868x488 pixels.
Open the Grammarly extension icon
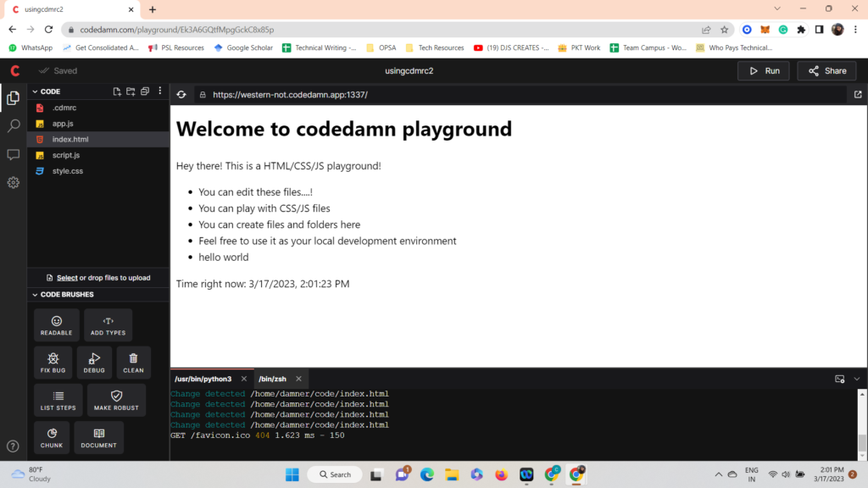click(782, 30)
